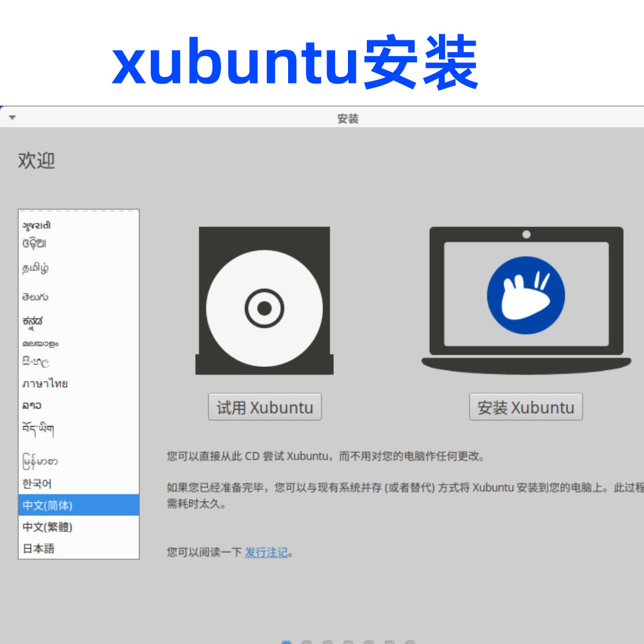Select தமிழ் in the language list
This screenshot has height=644, width=644.
pyautogui.click(x=79, y=268)
